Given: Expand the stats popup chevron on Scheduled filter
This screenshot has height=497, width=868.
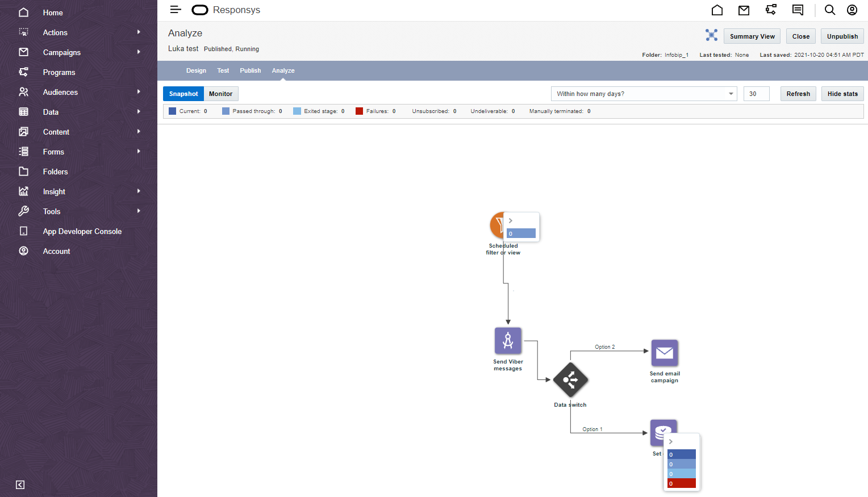Looking at the screenshot, I should point(511,220).
